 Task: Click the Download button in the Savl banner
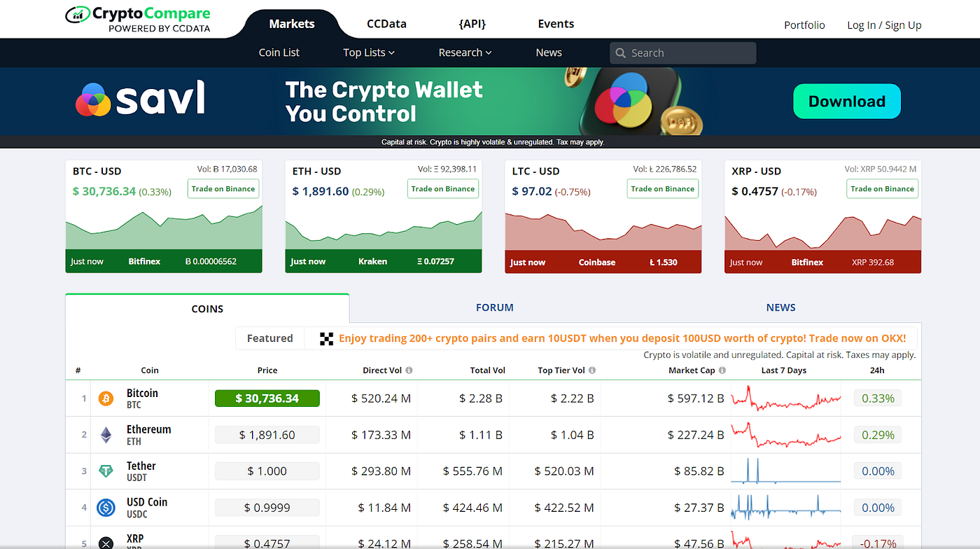[846, 101]
